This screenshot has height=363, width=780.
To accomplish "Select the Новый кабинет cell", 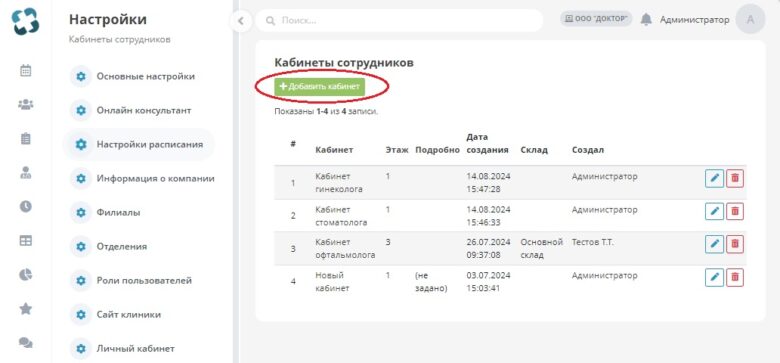I will (x=331, y=282).
